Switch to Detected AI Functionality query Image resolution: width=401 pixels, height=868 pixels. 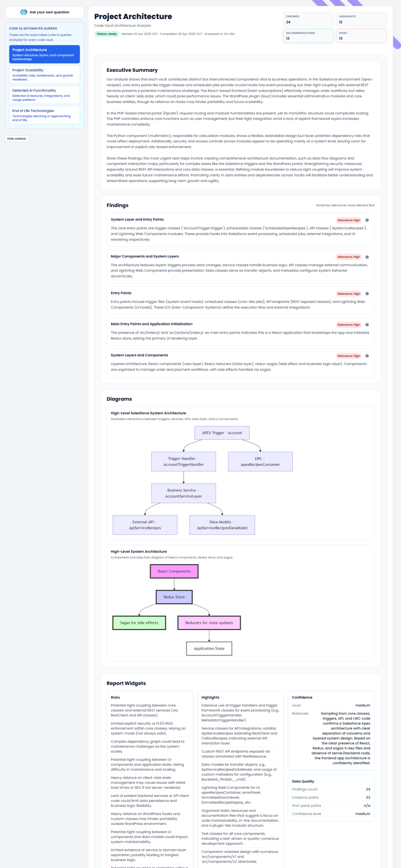click(44, 95)
